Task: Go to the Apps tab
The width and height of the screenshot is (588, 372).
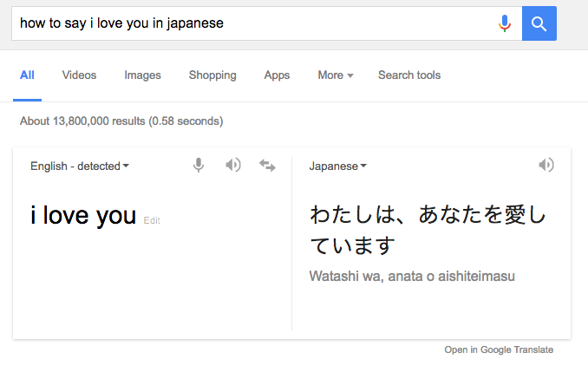Action: (x=277, y=75)
